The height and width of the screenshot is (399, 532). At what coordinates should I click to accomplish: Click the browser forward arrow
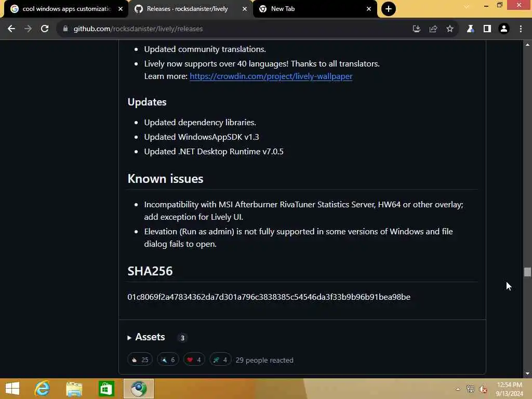pos(28,29)
